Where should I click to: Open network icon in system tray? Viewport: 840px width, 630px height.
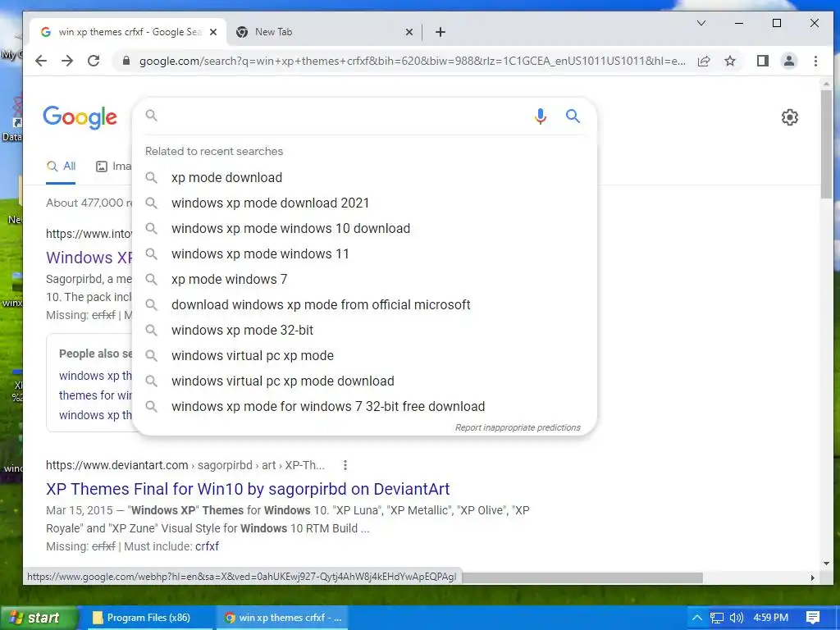click(x=717, y=618)
